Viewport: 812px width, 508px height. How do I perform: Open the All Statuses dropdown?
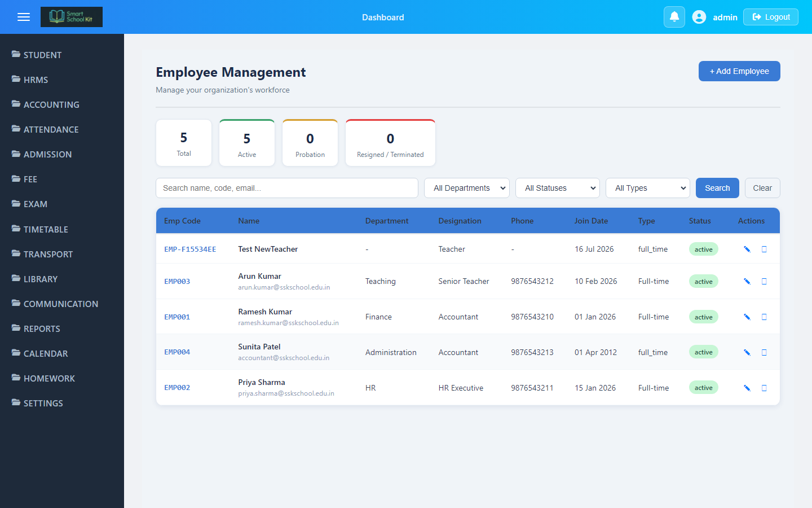(558, 188)
